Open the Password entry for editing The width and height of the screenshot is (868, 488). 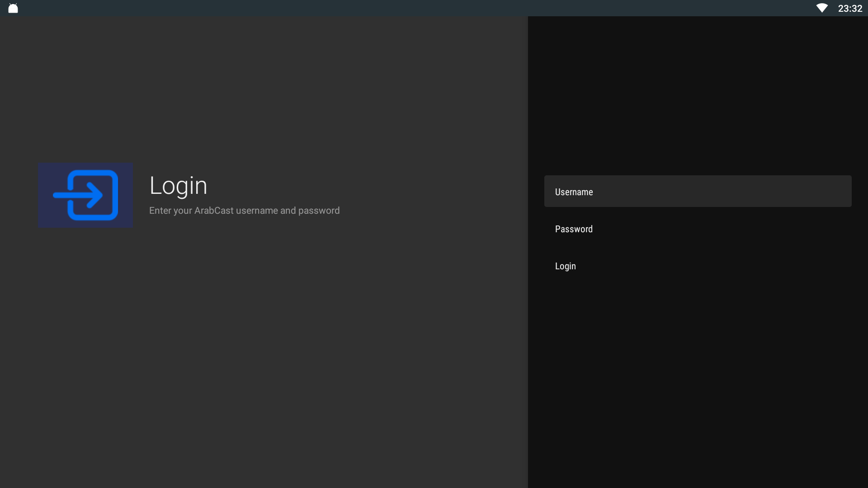pyautogui.click(x=698, y=229)
